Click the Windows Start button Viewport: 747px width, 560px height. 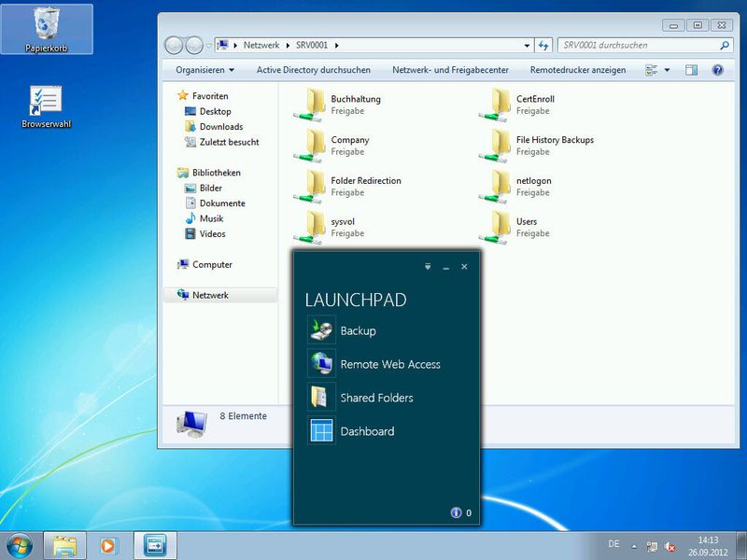pos(19,544)
